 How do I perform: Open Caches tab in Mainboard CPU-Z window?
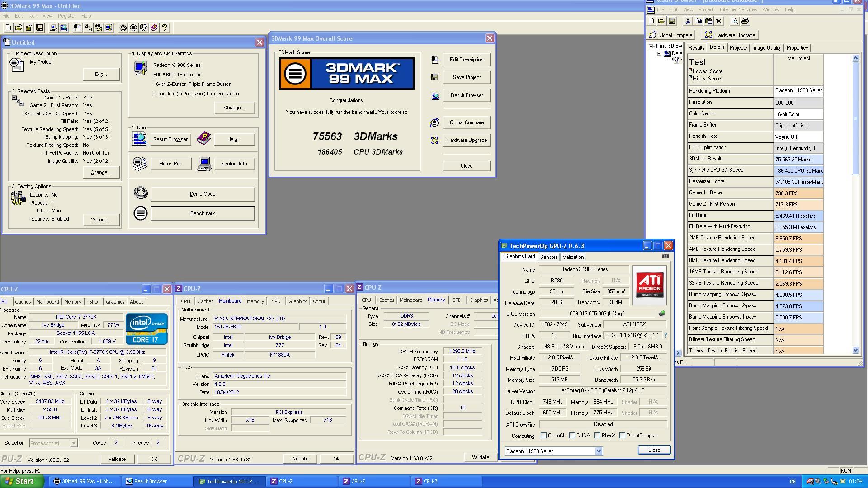[205, 301]
